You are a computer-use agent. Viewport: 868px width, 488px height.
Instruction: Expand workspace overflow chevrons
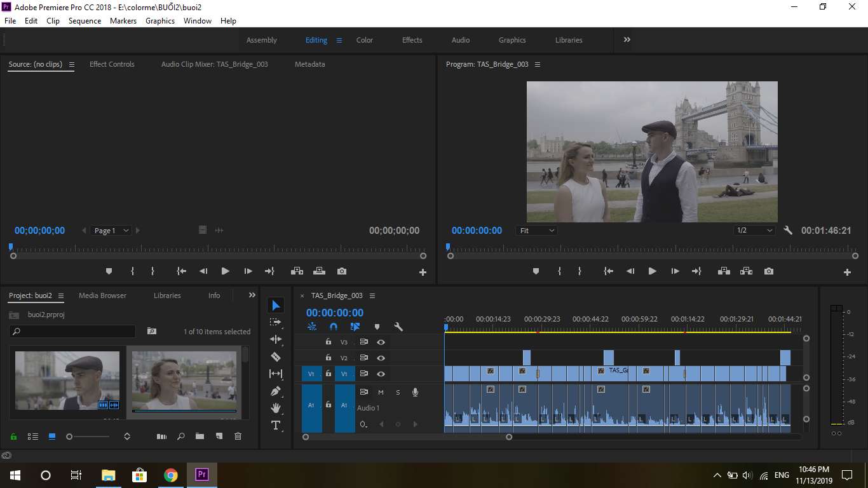point(627,39)
